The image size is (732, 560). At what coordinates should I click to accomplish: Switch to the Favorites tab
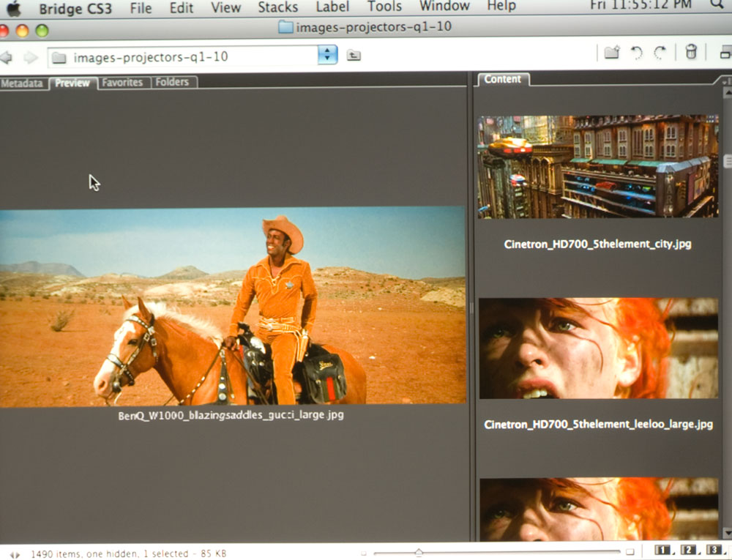(122, 83)
